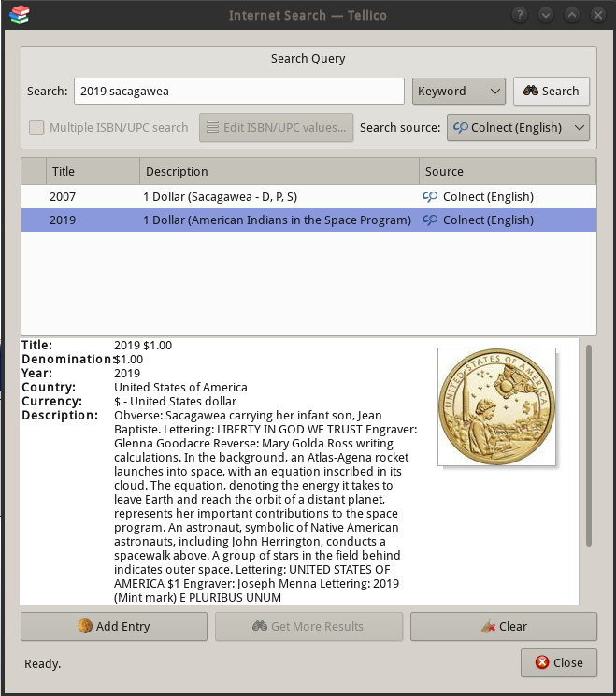Sort results by the Description column header
The width and height of the screenshot is (616, 696).
tap(279, 171)
